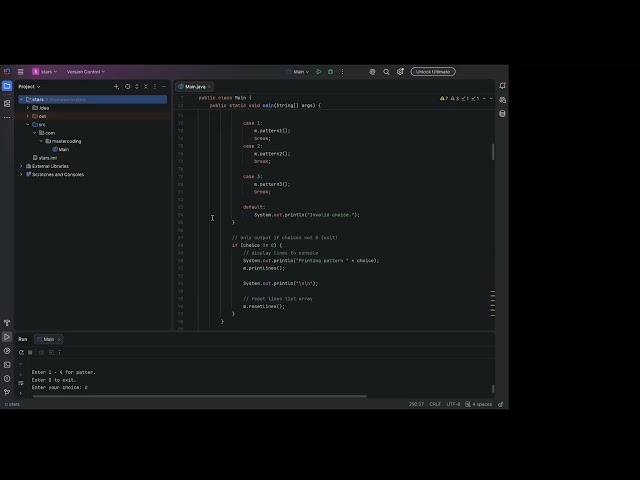Debug Main with the bug icon
Screen dimensions: 640x480
(331, 72)
